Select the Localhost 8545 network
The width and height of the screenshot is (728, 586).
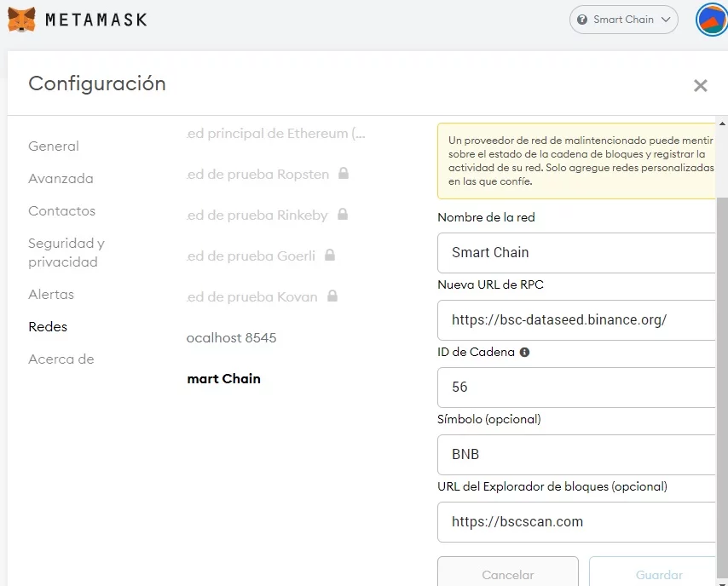(x=231, y=338)
